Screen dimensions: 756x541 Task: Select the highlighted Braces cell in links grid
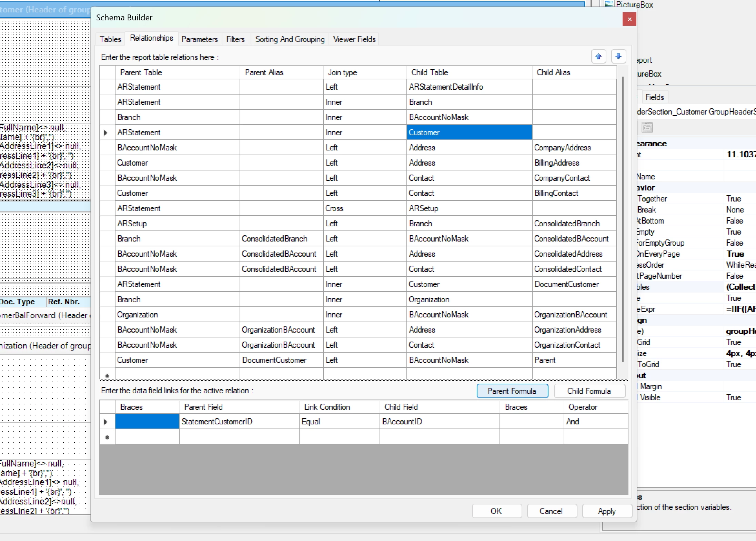tap(147, 422)
